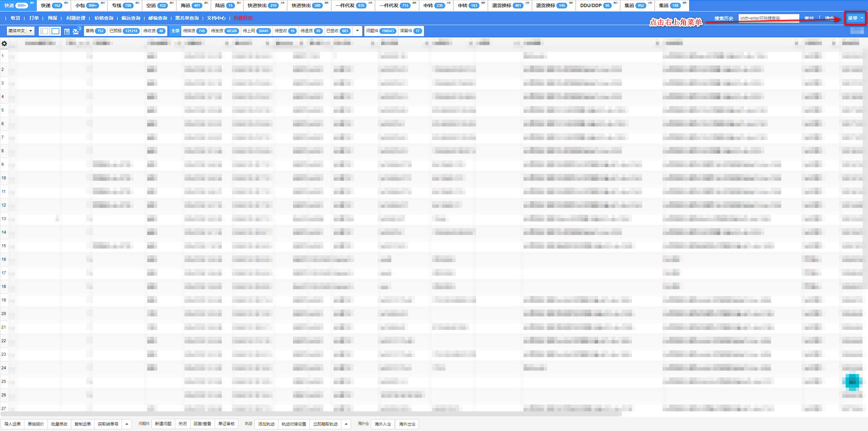The image size is (868, 431).
Task: Open the mail messages icon with badge 3
Action: click(x=76, y=31)
